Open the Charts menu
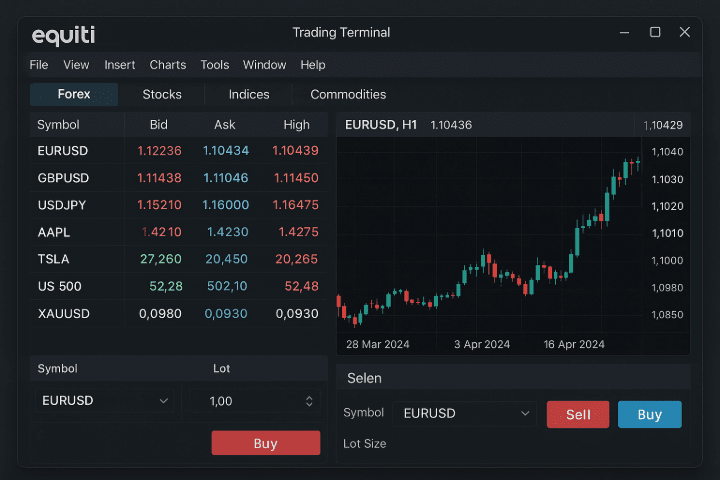 click(168, 65)
